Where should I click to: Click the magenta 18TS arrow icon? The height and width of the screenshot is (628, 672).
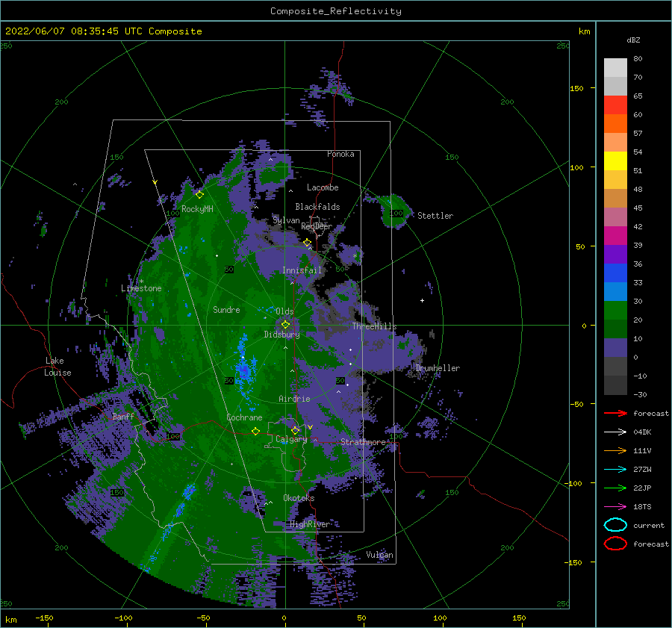coord(615,507)
